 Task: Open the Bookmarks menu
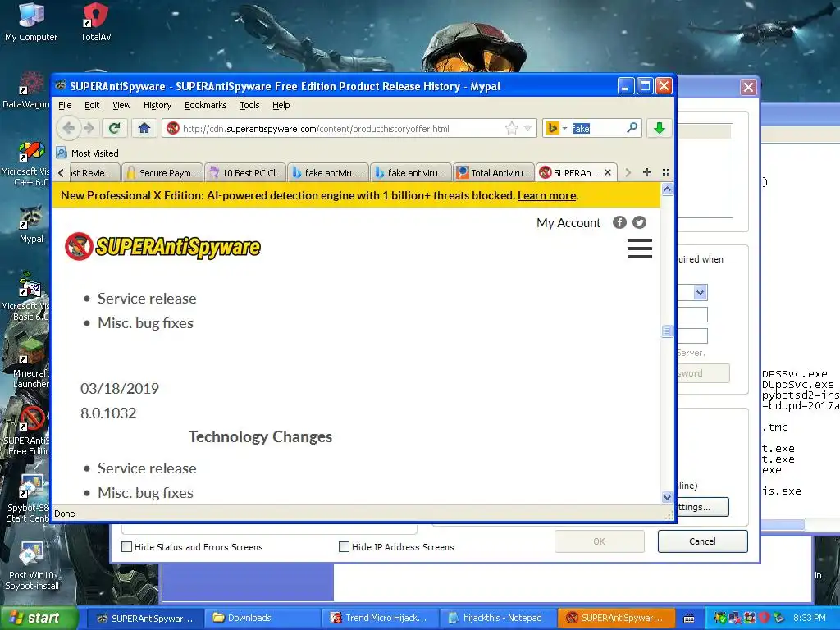(x=206, y=105)
